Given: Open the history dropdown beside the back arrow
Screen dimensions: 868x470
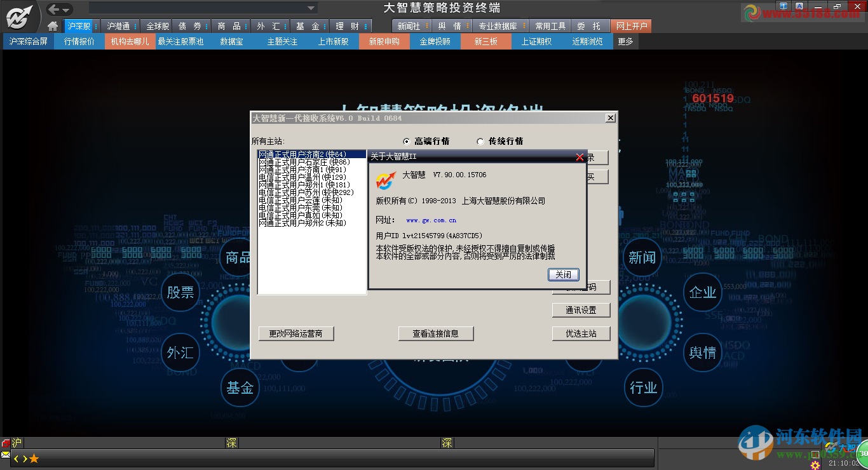Looking at the screenshot, I should pyautogui.click(x=67, y=10).
